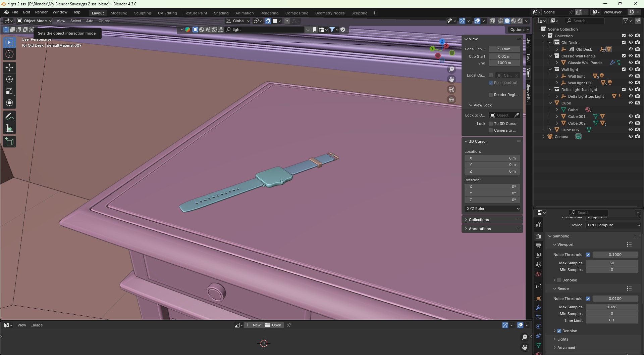The width and height of the screenshot is (644, 355).
Task: Switch to solid viewport shading
Action: 507,21
